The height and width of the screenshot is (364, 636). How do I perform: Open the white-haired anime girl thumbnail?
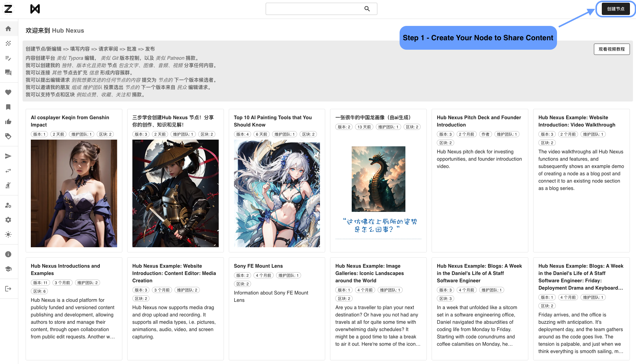tap(277, 193)
